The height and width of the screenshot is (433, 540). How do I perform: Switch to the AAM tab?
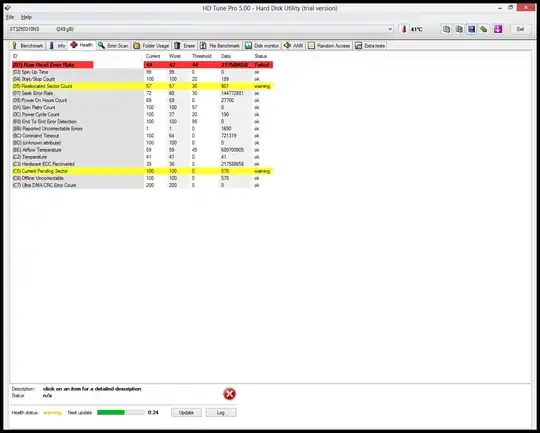[293, 45]
